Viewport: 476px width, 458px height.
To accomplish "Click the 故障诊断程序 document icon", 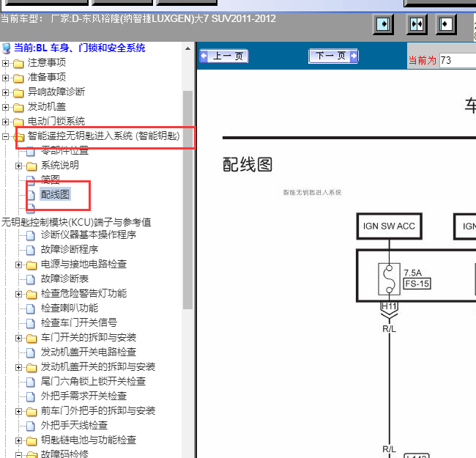I will click(x=30, y=250).
